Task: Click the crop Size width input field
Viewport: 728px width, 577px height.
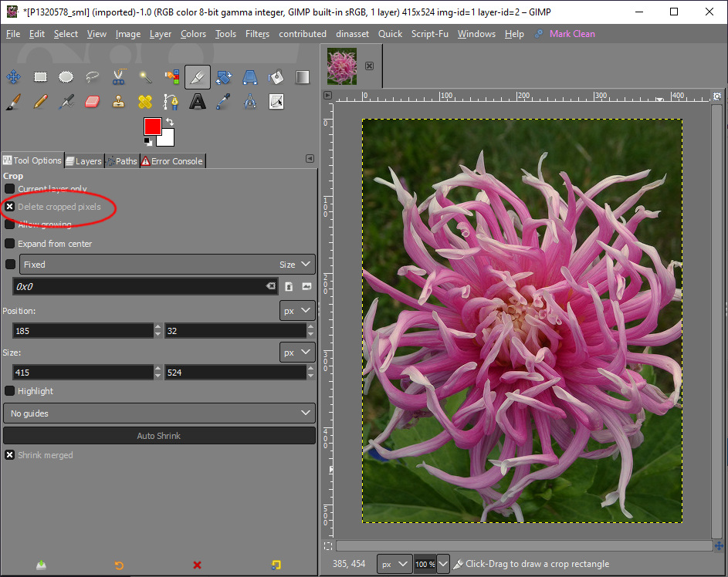Action: 82,373
